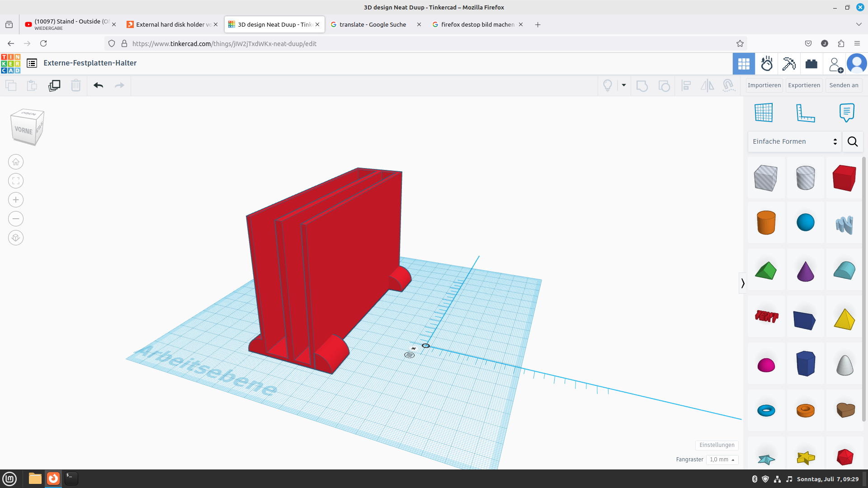Viewport: 868px width, 488px height.
Task: Toggle orthographic perspective view cube icon
Action: 16,238
